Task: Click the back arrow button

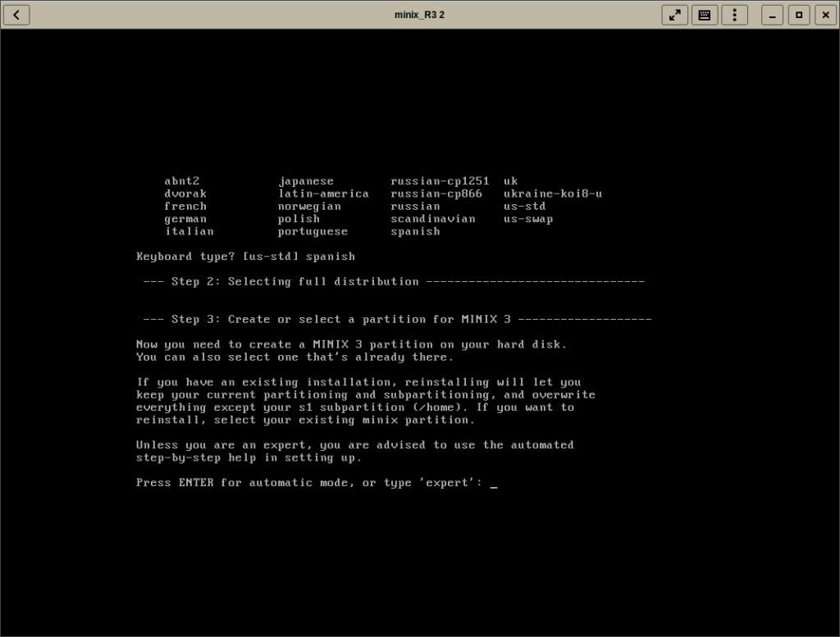Action: click(16, 15)
